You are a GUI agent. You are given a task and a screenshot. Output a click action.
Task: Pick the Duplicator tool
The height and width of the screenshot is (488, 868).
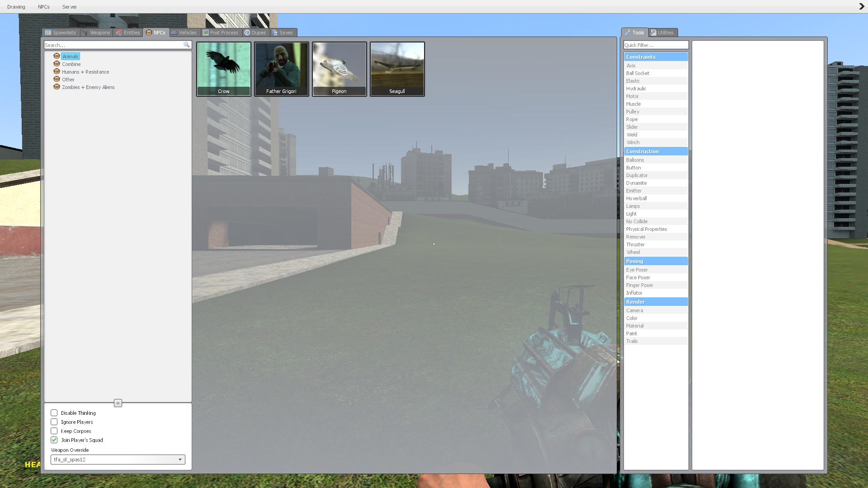tap(656, 175)
